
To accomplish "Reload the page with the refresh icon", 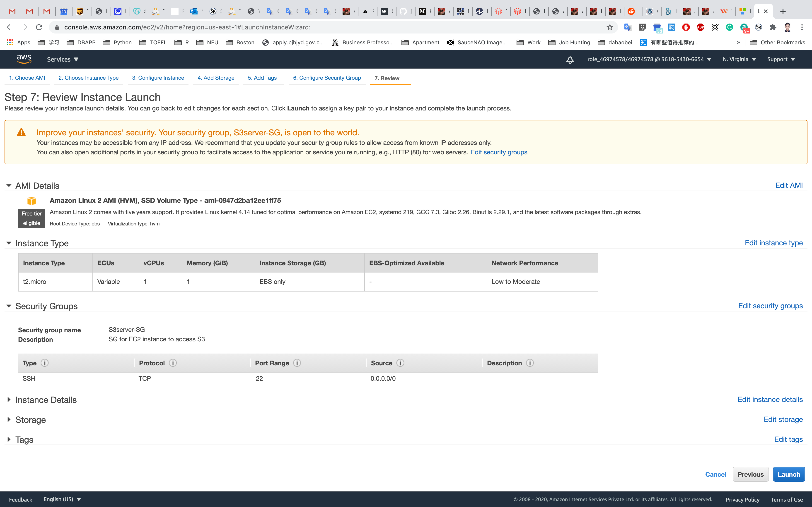I will click(x=39, y=27).
